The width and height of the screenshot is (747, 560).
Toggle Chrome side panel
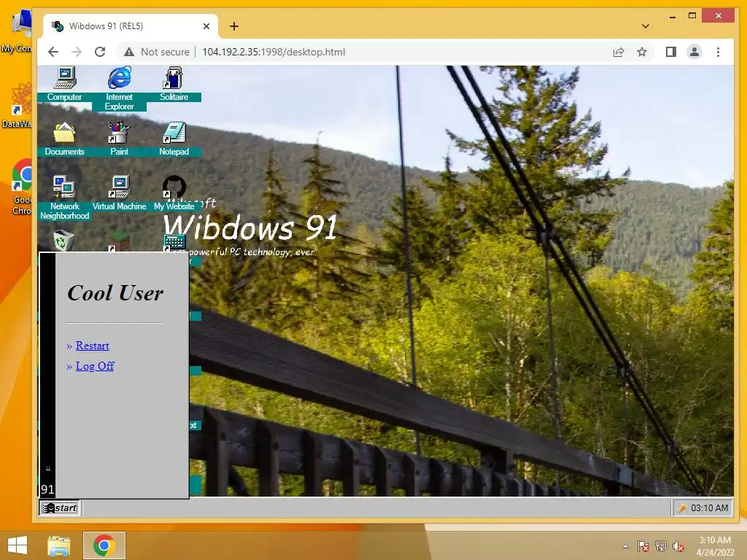(671, 52)
